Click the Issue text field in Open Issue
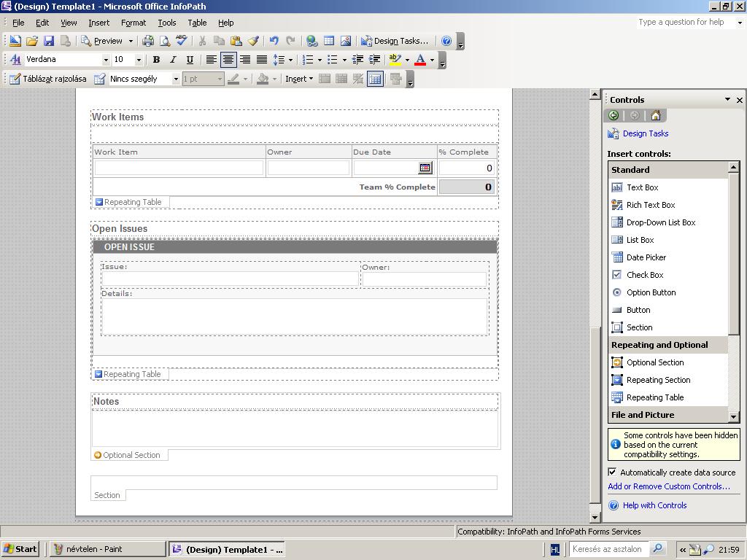 [230, 278]
